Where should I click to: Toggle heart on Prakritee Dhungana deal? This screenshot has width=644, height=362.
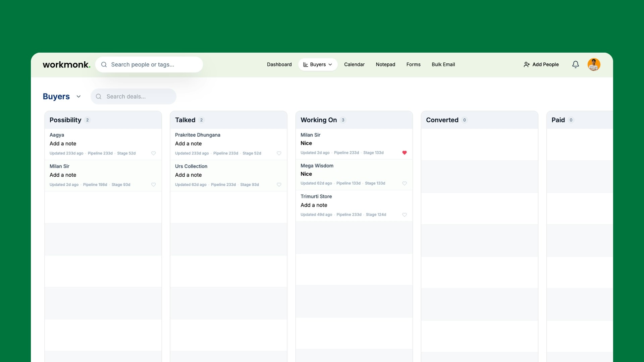[x=279, y=153]
